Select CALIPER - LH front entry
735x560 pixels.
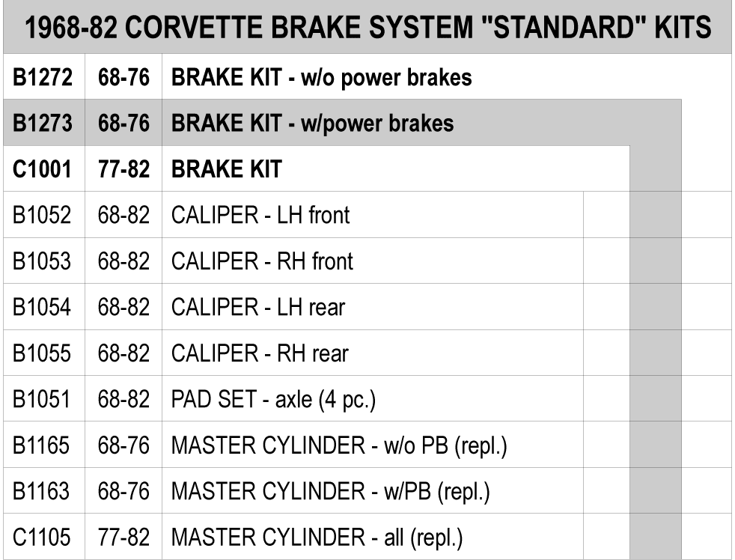coord(260,216)
